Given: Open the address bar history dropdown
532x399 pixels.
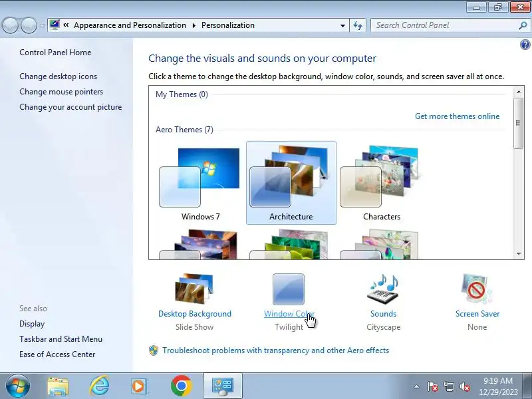Looking at the screenshot, I should point(342,25).
